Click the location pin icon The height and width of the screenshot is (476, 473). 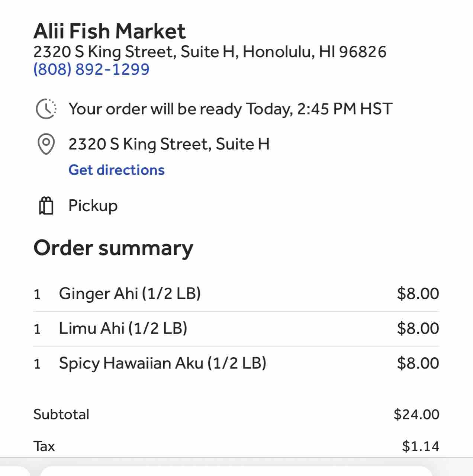click(46, 144)
